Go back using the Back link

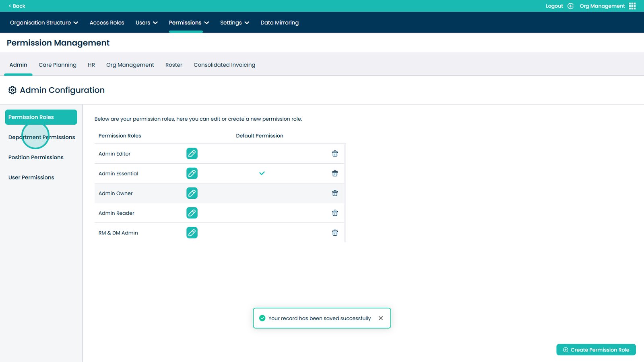(x=17, y=6)
